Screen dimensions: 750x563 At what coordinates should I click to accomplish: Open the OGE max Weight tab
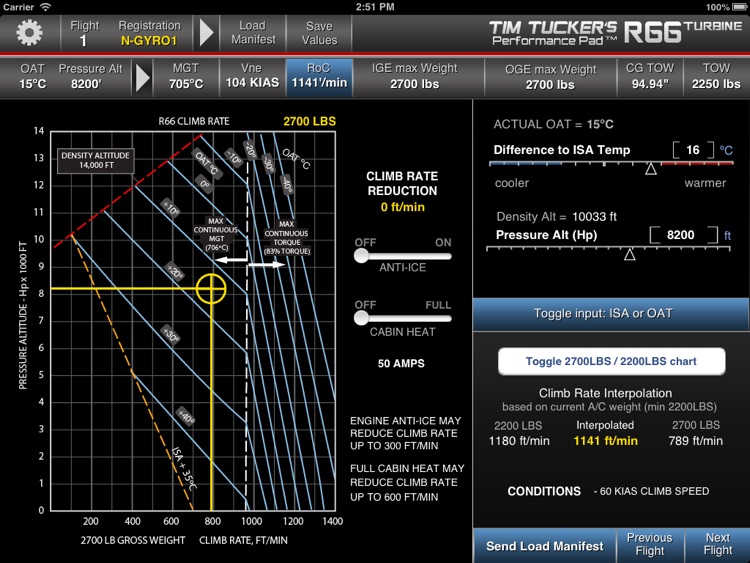point(550,77)
